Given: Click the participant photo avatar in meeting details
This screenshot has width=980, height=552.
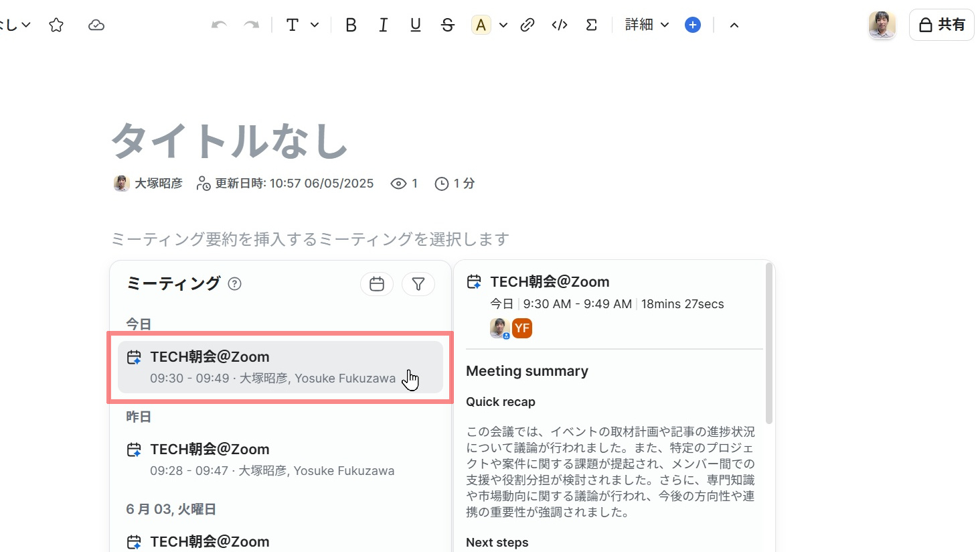Looking at the screenshot, I should pos(499,328).
